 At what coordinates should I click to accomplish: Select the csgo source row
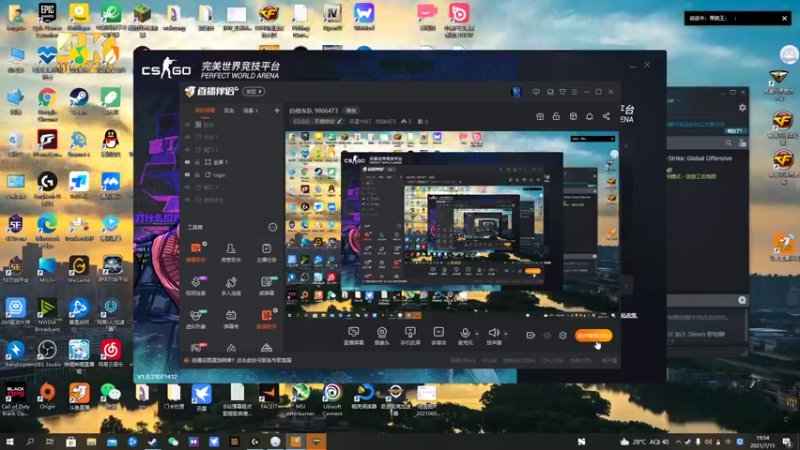click(232, 174)
